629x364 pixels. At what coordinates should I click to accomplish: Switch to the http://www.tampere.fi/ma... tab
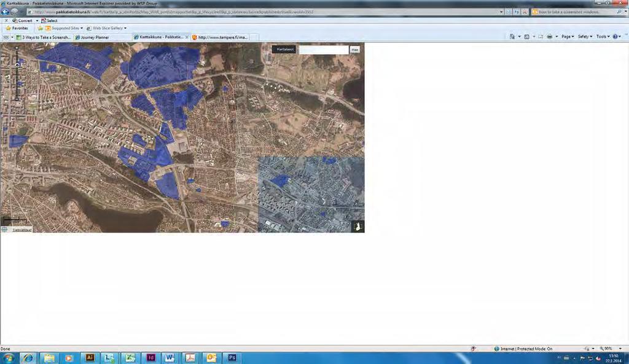click(220, 37)
